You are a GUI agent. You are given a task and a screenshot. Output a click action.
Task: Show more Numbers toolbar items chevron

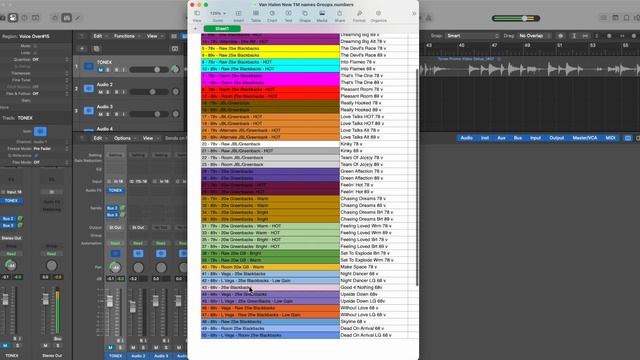click(414, 13)
